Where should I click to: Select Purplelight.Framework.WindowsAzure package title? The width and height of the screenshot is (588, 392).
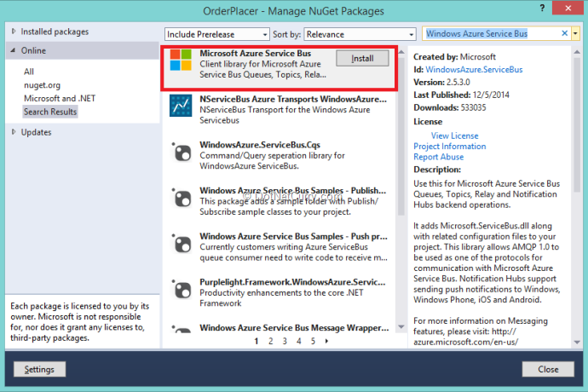(x=292, y=282)
